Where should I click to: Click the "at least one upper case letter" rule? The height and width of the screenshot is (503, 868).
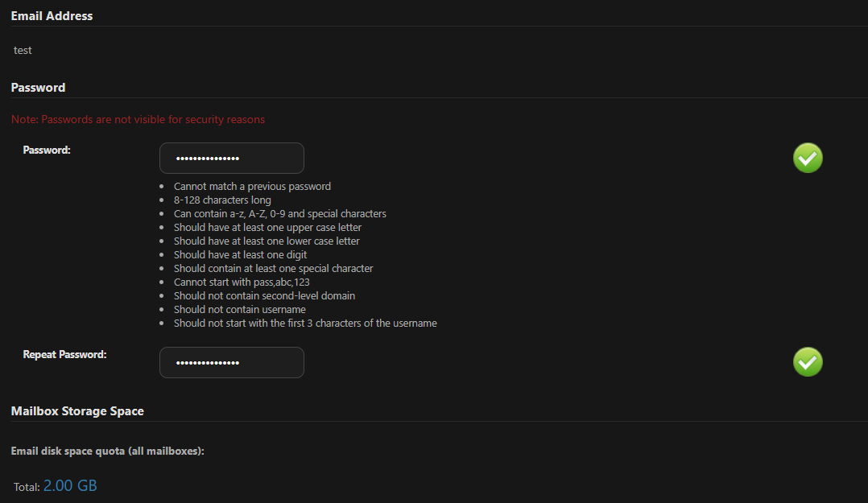pos(267,227)
